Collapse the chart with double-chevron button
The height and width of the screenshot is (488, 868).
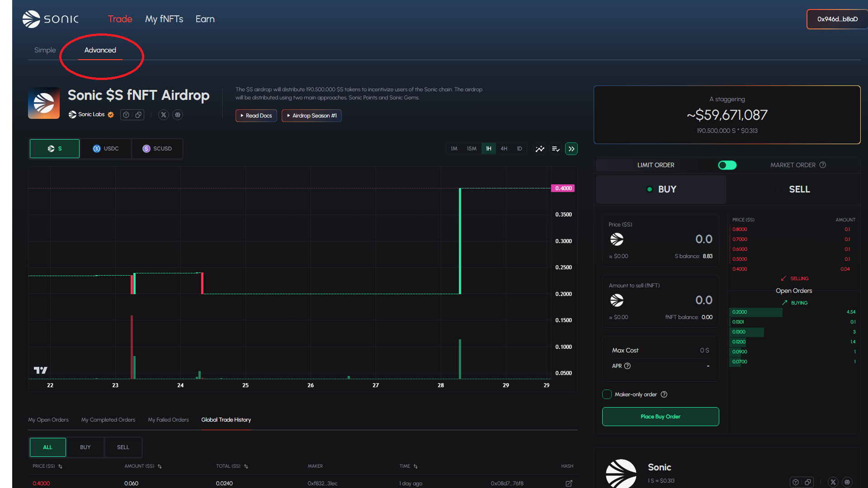[571, 149]
